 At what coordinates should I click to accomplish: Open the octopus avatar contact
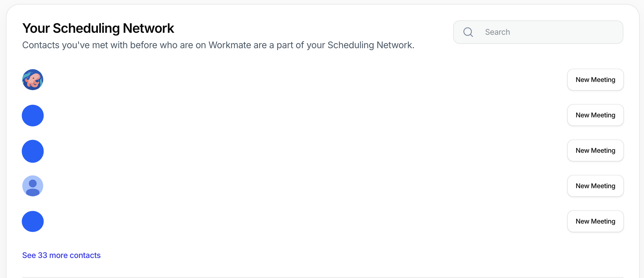[x=33, y=80]
